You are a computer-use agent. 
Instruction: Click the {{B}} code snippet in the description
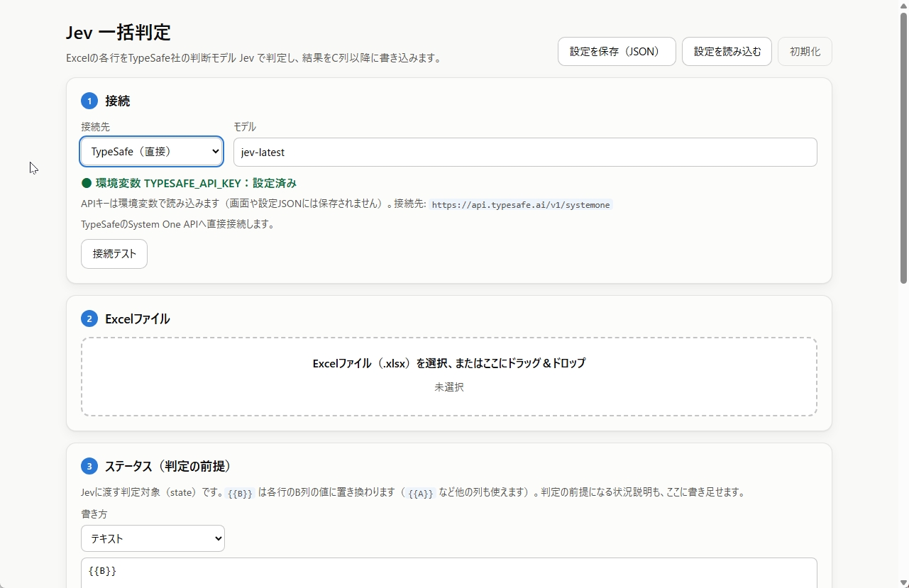(x=240, y=493)
